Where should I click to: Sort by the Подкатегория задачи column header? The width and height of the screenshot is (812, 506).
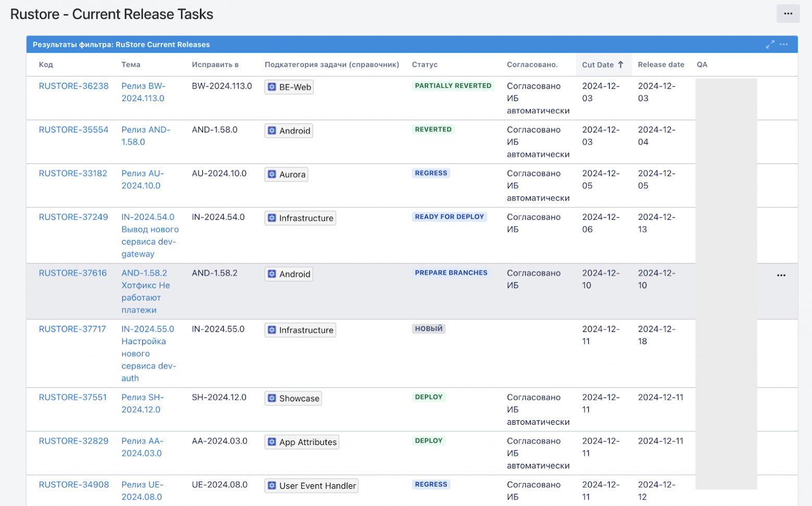pos(332,65)
